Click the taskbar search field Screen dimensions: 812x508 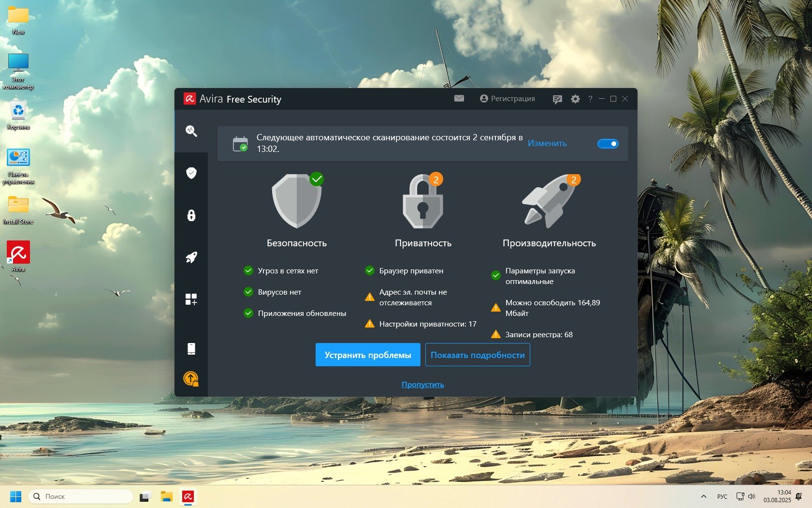pos(81,496)
